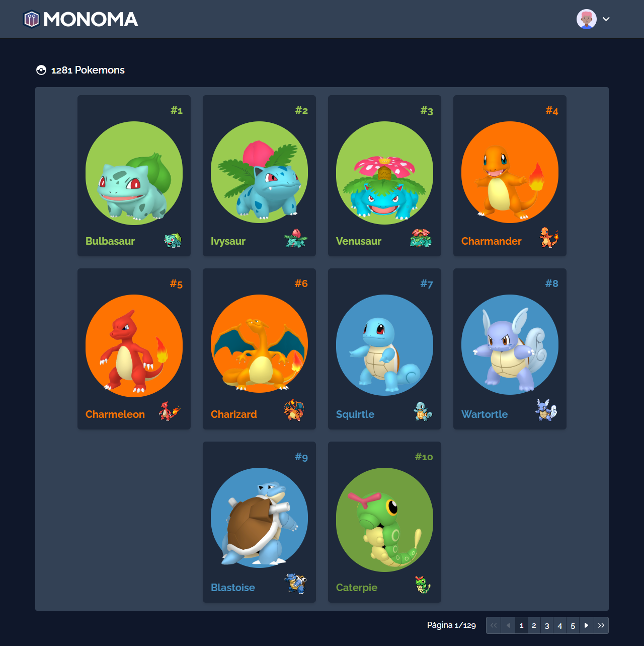Viewport: 644px width, 646px height.
Task: Expand the user menu chevron
Action: tap(606, 19)
